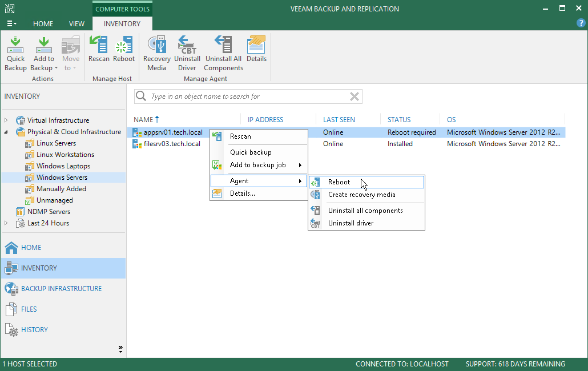Viewport: 588px width, 371px height.
Task: Open the help question mark icon
Action: tap(581, 23)
